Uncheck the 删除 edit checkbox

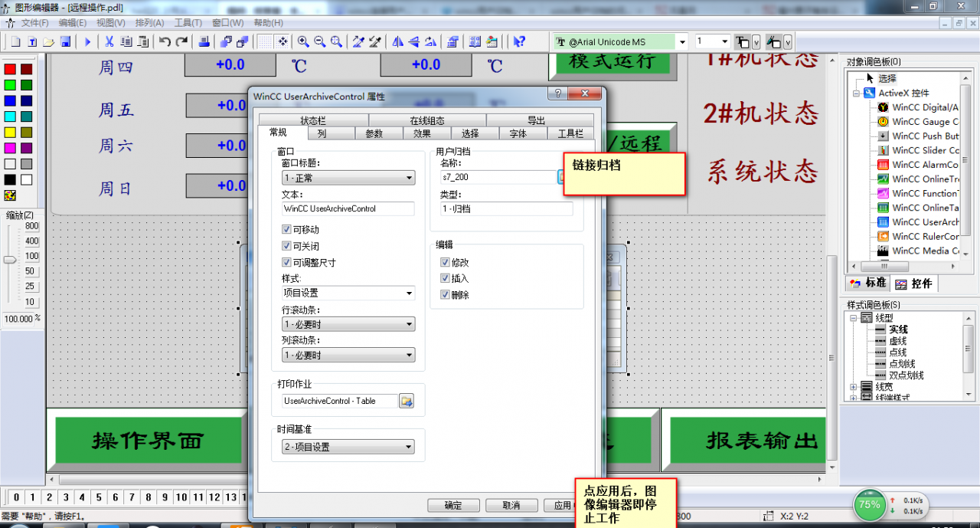tap(445, 294)
